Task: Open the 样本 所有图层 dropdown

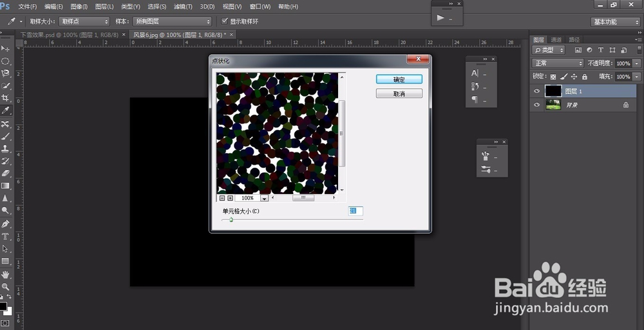Action: coord(172,21)
